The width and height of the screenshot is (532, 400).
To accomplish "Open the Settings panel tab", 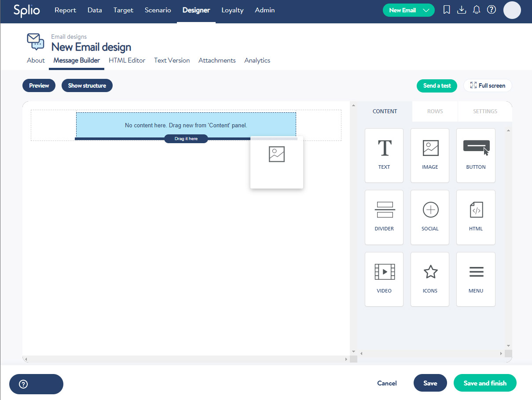I will (485, 111).
